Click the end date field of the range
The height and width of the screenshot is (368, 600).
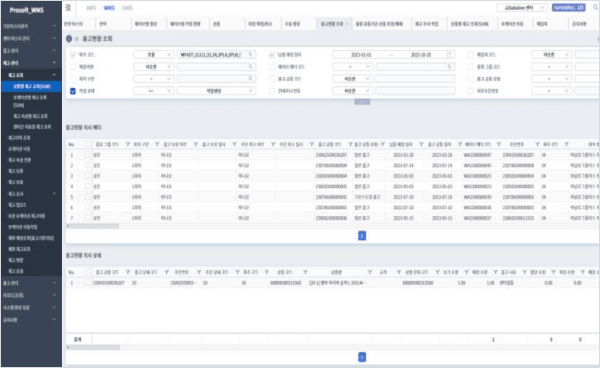(x=421, y=55)
